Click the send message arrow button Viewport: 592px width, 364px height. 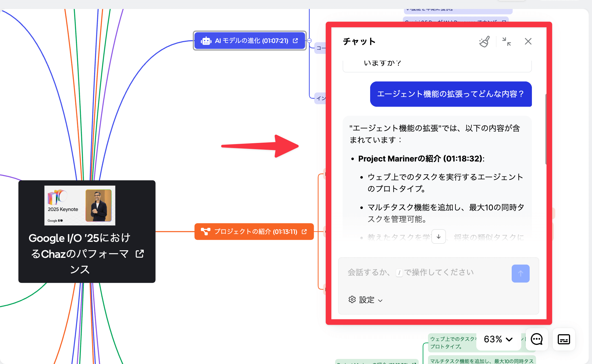pyautogui.click(x=520, y=273)
